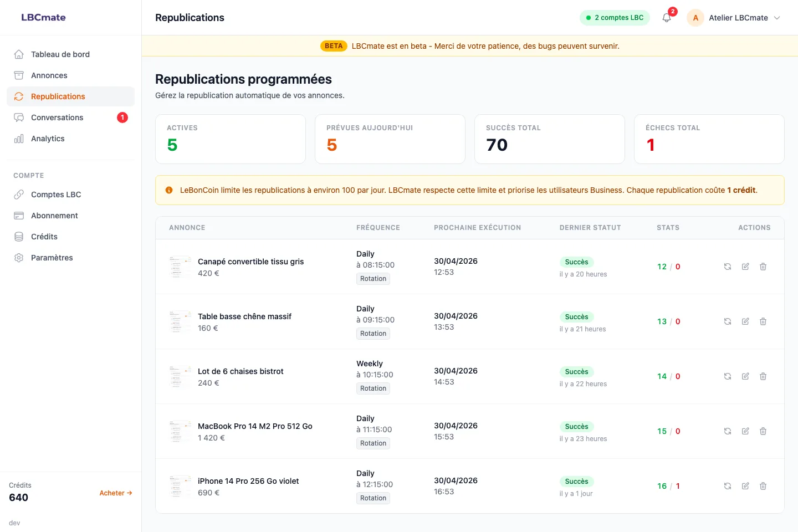This screenshot has height=532, width=798.
Task: Open Analytics in sidebar
Action: pos(70,139)
